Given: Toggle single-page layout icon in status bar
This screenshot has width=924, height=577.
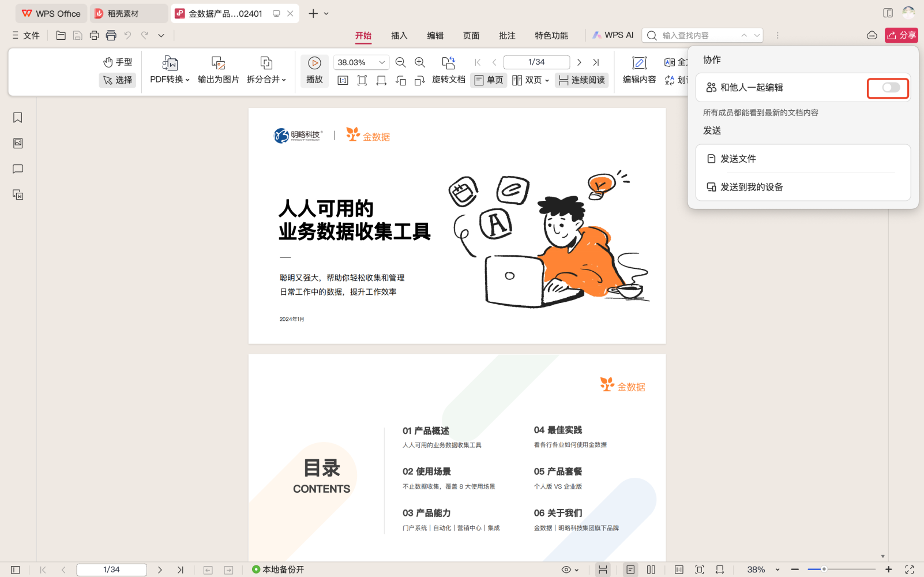Looking at the screenshot, I should pos(630,569).
